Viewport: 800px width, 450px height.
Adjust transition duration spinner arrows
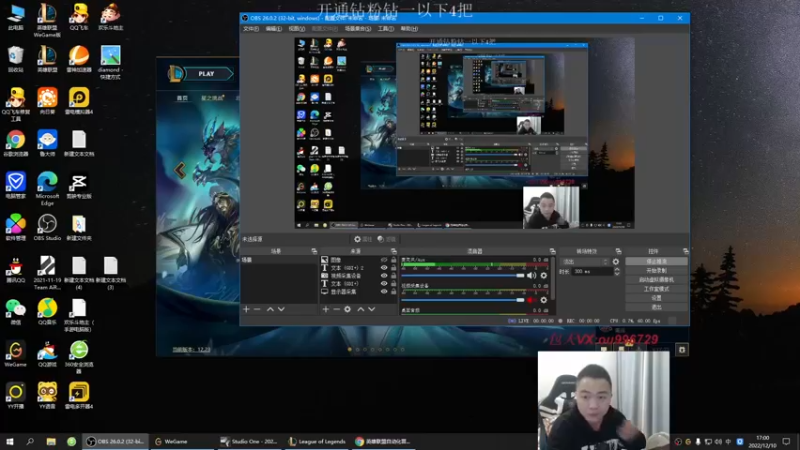(617, 272)
